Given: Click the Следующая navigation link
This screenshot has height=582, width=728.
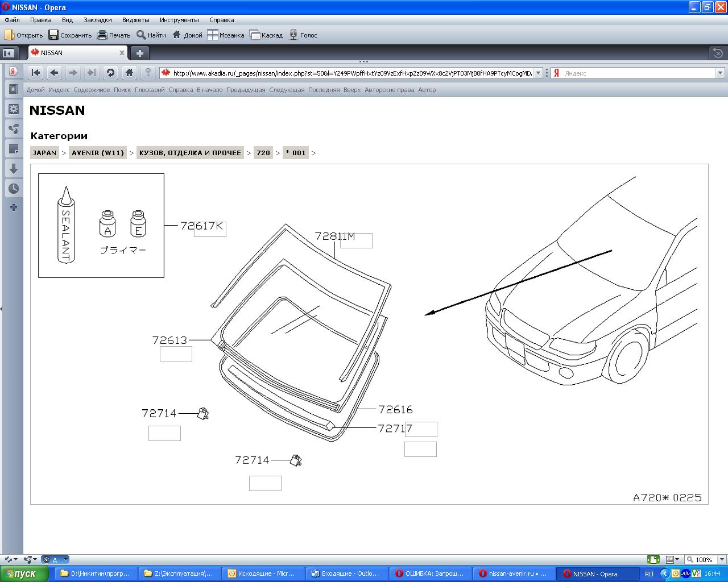Looking at the screenshot, I should pyautogui.click(x=287, y=90).
